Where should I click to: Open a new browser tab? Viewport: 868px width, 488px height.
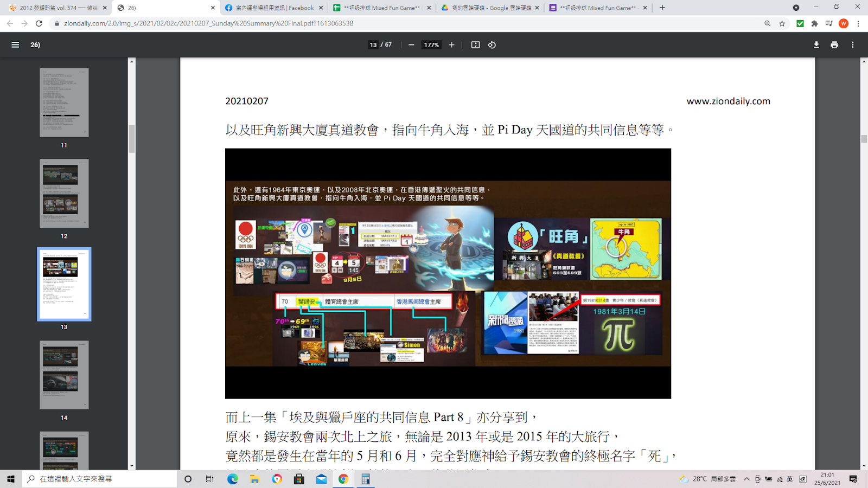click(x=662, y=8)
